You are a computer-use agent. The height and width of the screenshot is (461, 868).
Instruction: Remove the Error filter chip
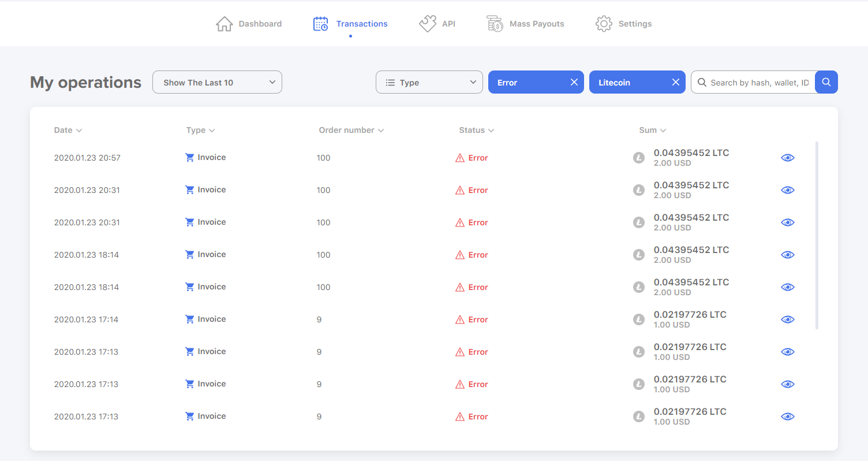(574, 82)
